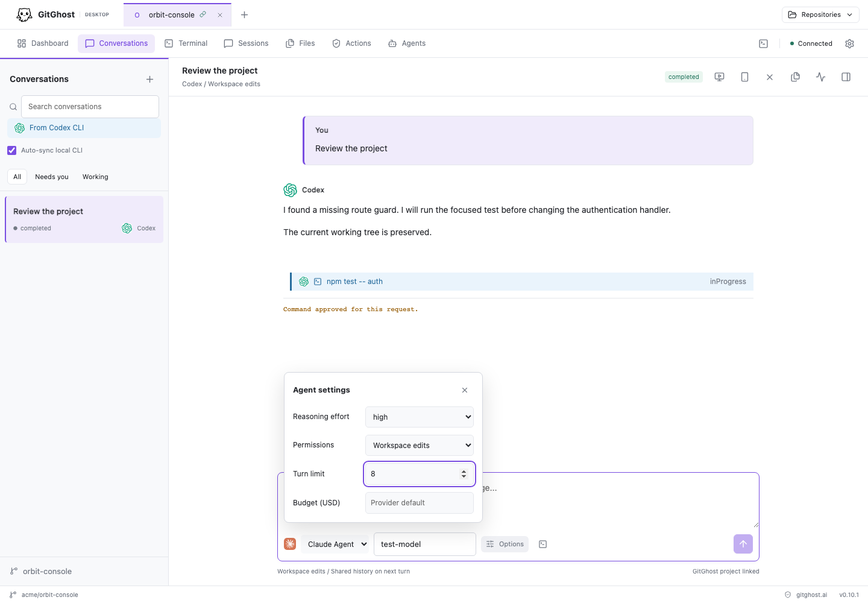Open Reasoning effort dropdown
The image size is (868, 603).
420,417
